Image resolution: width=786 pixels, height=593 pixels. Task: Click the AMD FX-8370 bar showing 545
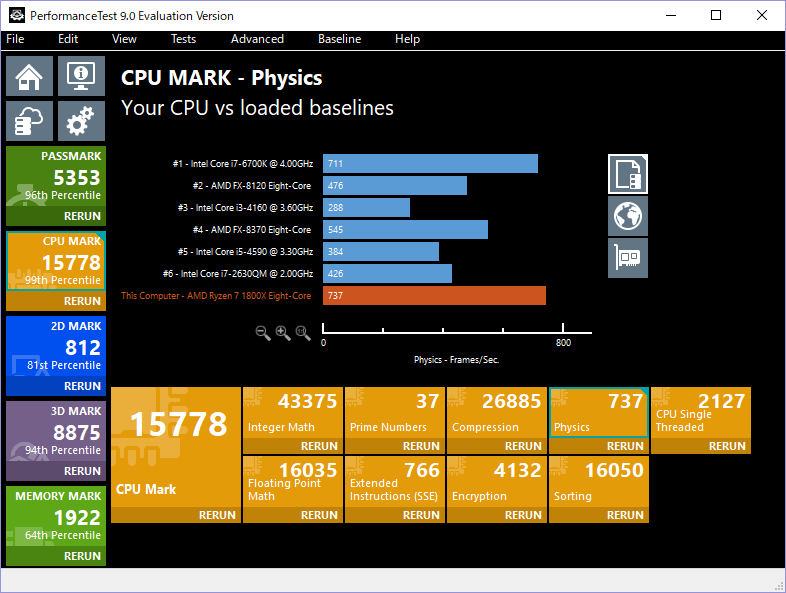(405, 230)
